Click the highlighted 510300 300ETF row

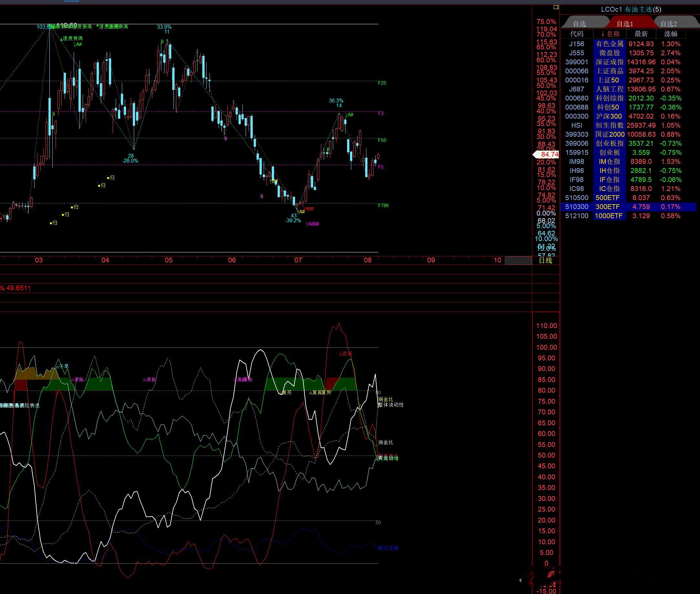point(628,207)
